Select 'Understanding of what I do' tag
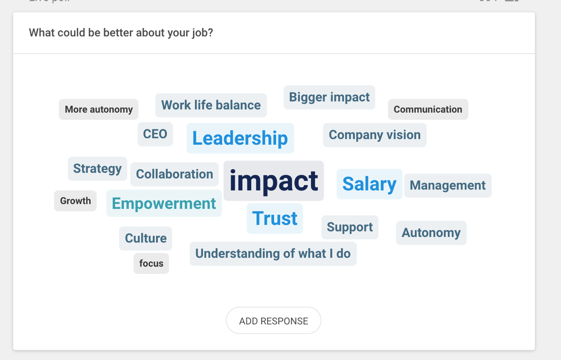The image size is (561, 360). tap(273, 254)
